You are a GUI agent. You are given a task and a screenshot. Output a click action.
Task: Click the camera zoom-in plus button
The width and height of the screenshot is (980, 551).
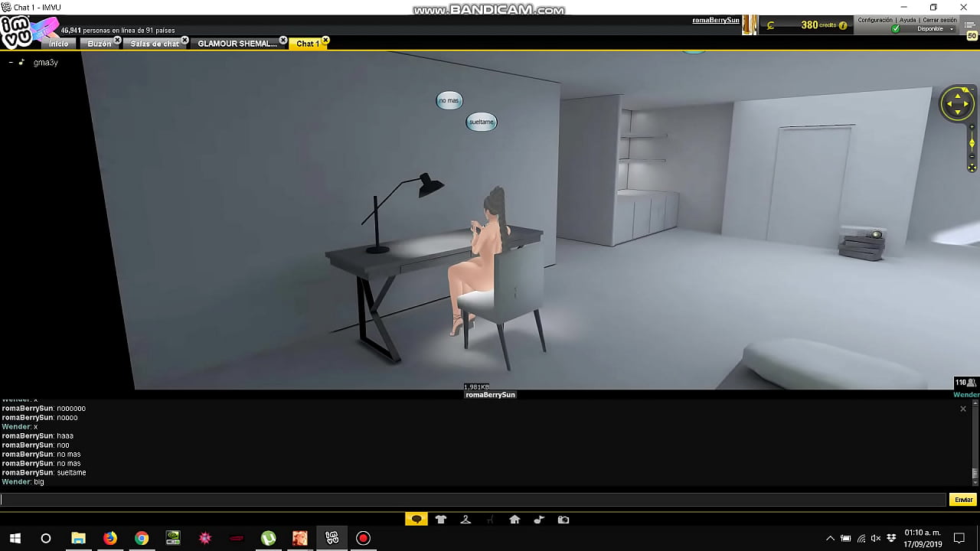click(972, 127)
